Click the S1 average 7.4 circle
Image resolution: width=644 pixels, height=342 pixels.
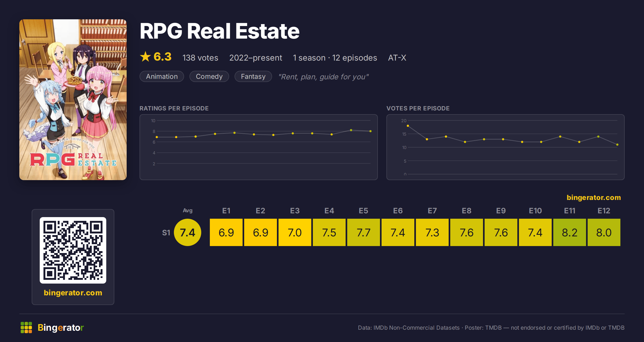188,232
